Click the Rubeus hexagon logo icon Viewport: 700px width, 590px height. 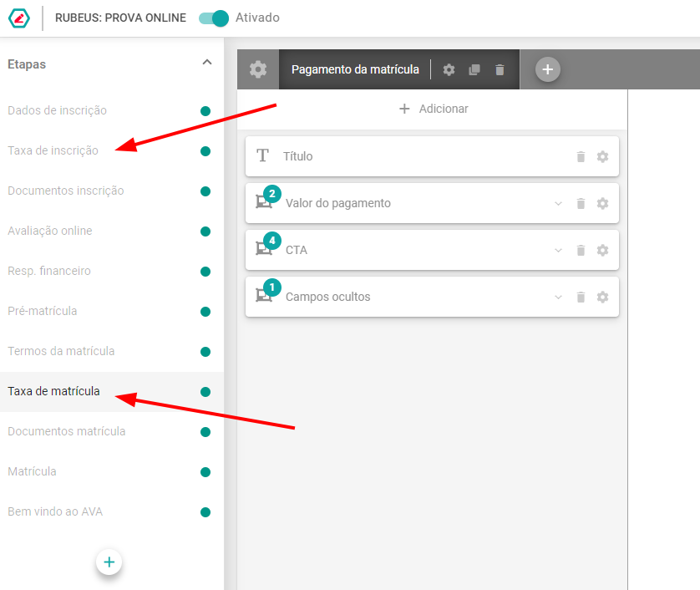tap(19, 18)
